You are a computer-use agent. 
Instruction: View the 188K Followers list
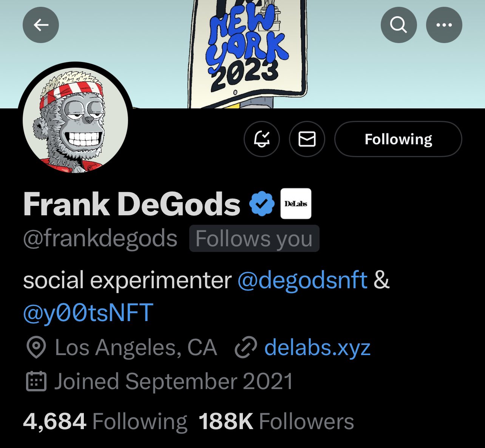point(276,422)
